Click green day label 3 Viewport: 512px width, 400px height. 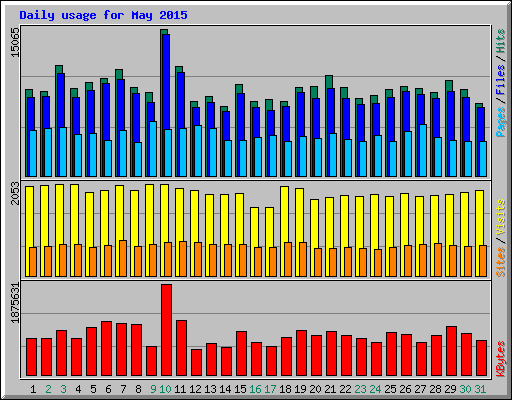(63, 389)
